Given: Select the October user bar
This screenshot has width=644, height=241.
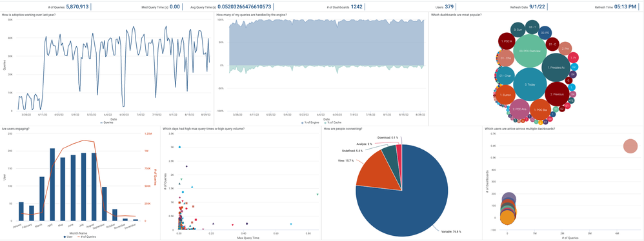Looking at the screenshot, I should (115, 215).
